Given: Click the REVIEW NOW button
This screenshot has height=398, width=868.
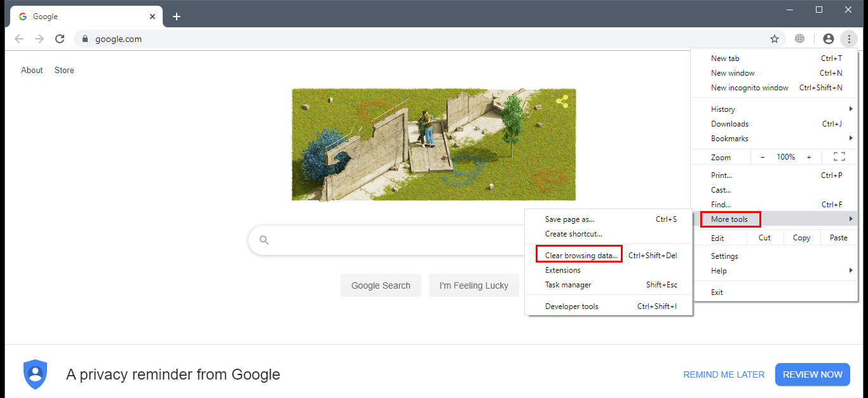Looking at the screenshot, I should [813, 374].
